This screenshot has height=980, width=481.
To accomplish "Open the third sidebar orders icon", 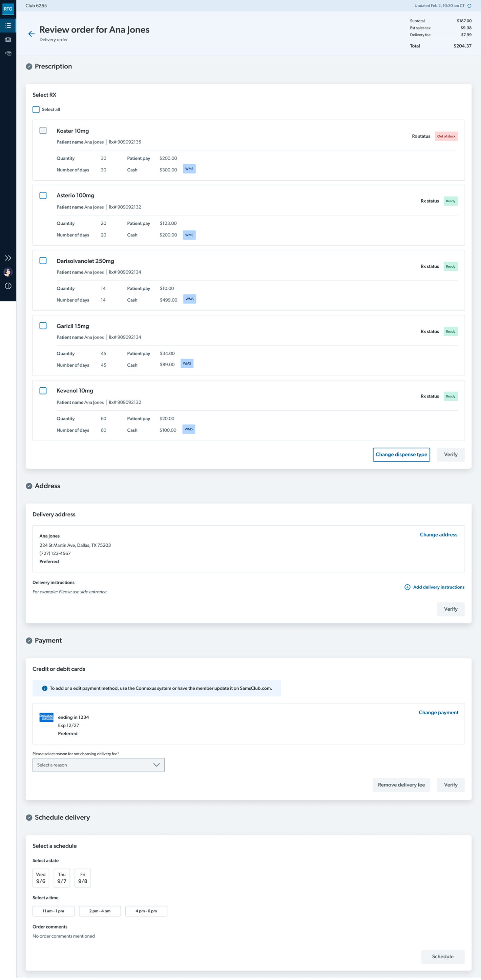I will pyautogui.click(x=8, y=54).
